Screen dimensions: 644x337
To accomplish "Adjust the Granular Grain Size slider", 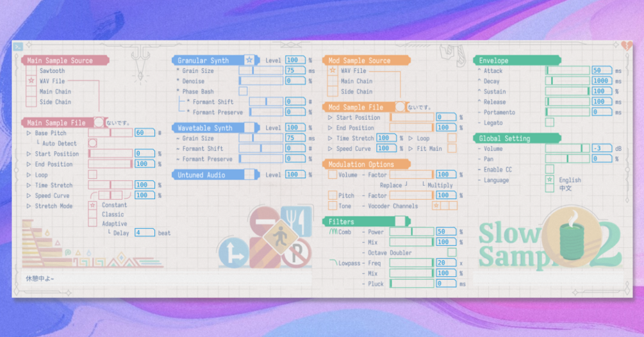I will (261, 70).
